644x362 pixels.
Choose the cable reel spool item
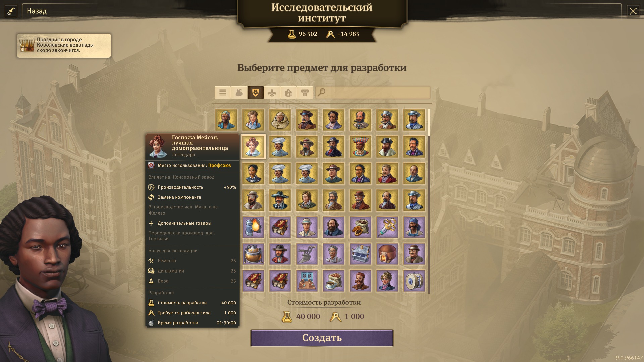[414, 281]
